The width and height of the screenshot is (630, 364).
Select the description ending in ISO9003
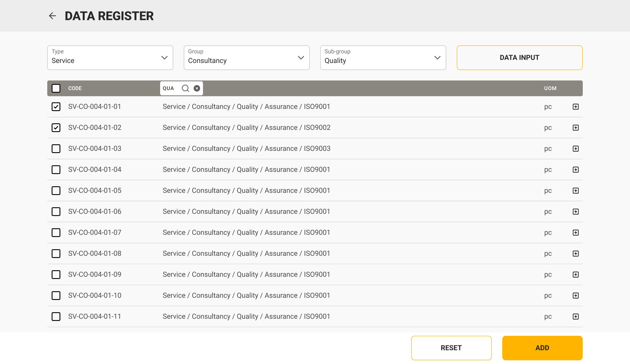246,149
